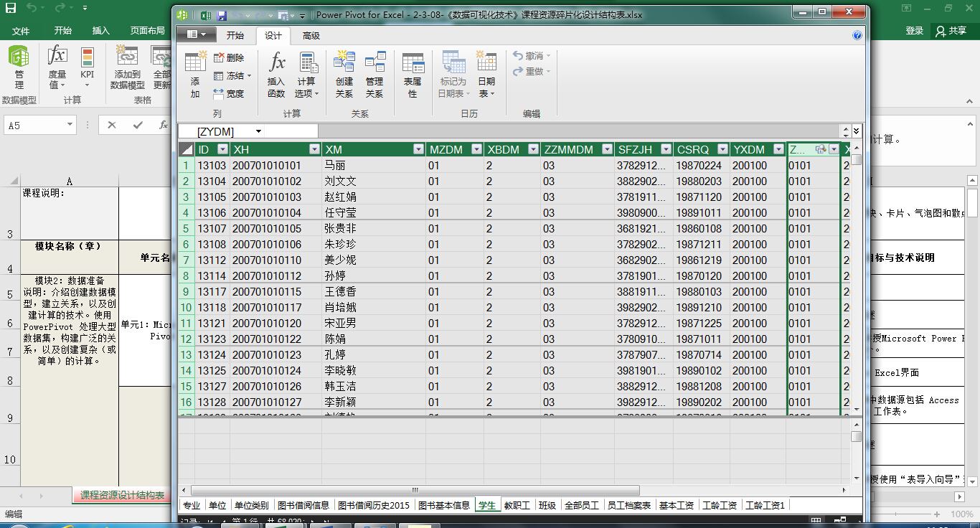Open Excel 插入 ribbon tab
Image resolution: width=980 pixels, height=528 pixels.
point(101,31)
